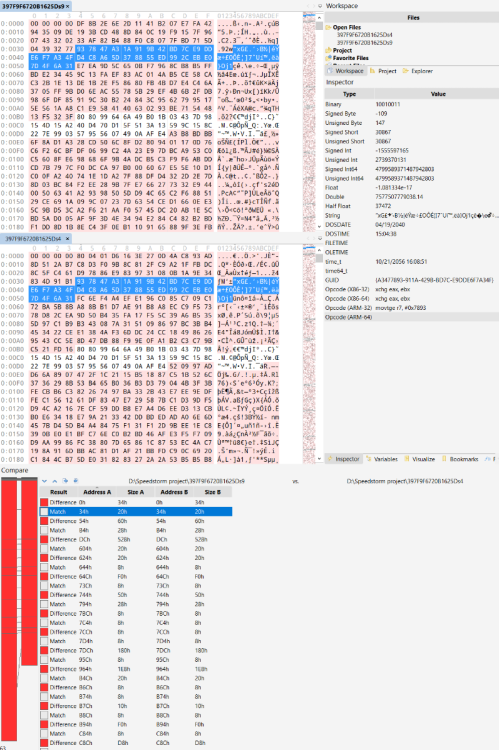
Task: Click the top editor's vertical scrollbar thumb
Action: coord(320,25)
